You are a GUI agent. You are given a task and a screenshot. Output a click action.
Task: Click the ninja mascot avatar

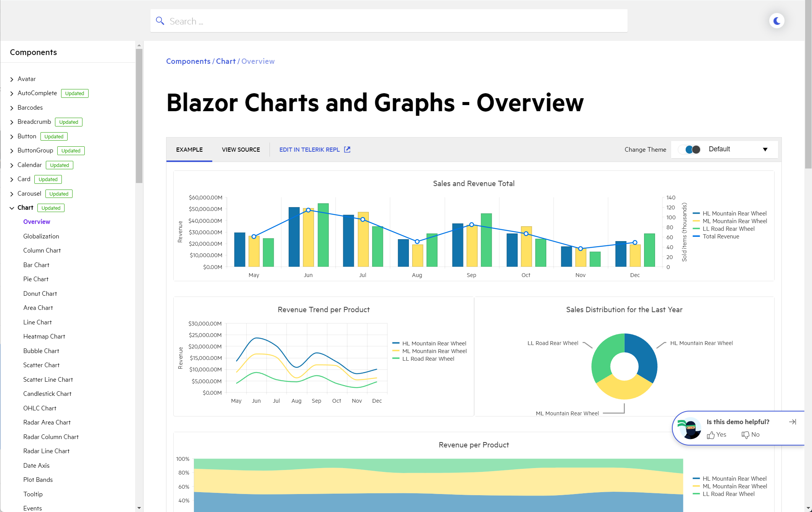(690, 428)
